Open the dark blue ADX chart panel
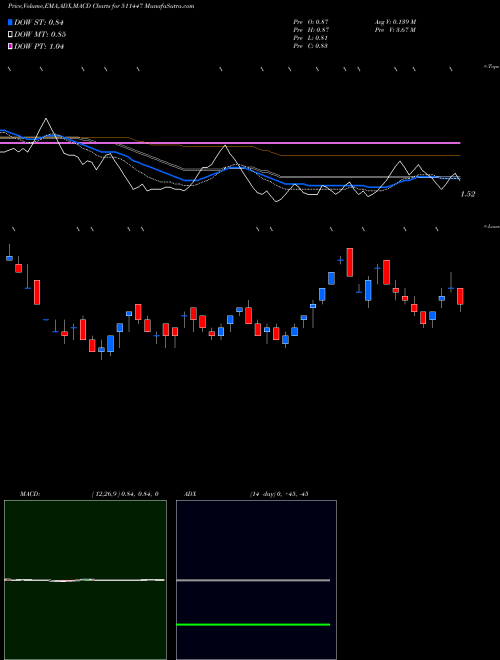Screen dimensions: 500x660 pyautogui.click(x=256, y=580)
